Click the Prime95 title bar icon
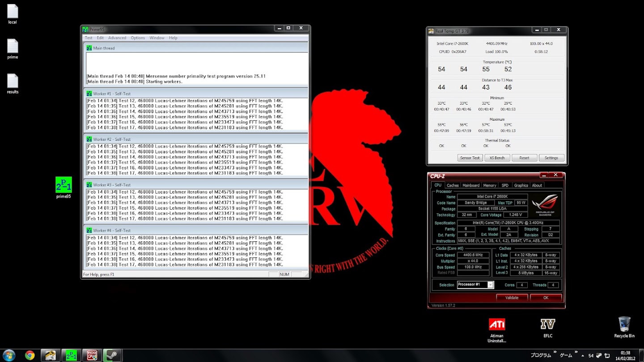Image resolution: width=644 pixels, height=362 pixels. click(x=85, y=29)
